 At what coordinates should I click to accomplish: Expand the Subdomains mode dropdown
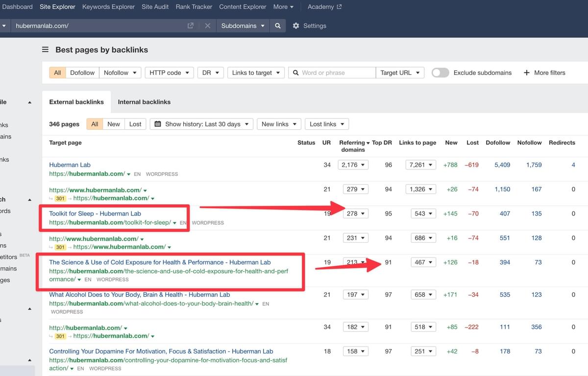(243, 26)
